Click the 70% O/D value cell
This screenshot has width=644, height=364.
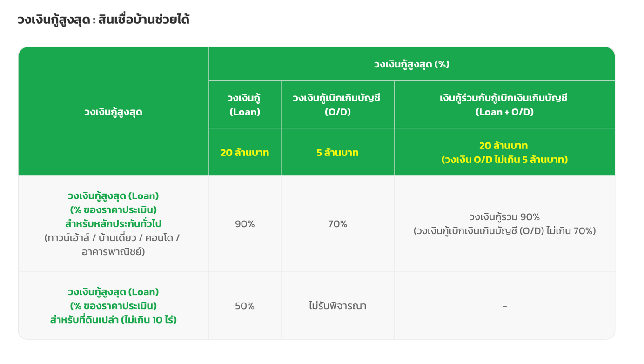coord(337,224)
